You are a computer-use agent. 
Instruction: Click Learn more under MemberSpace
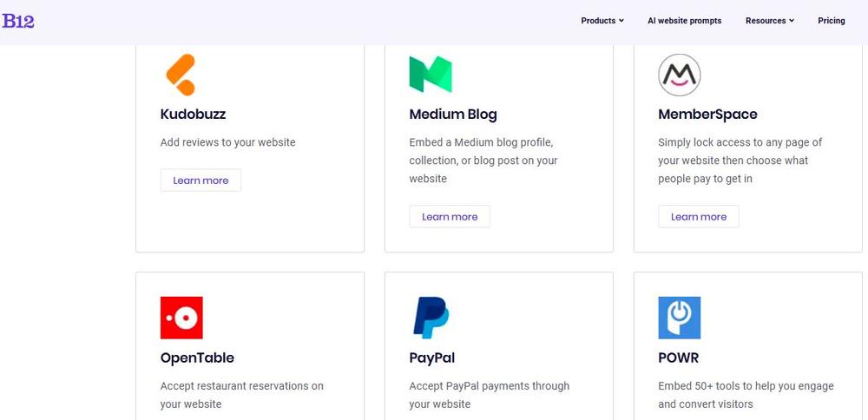point(699,217)
